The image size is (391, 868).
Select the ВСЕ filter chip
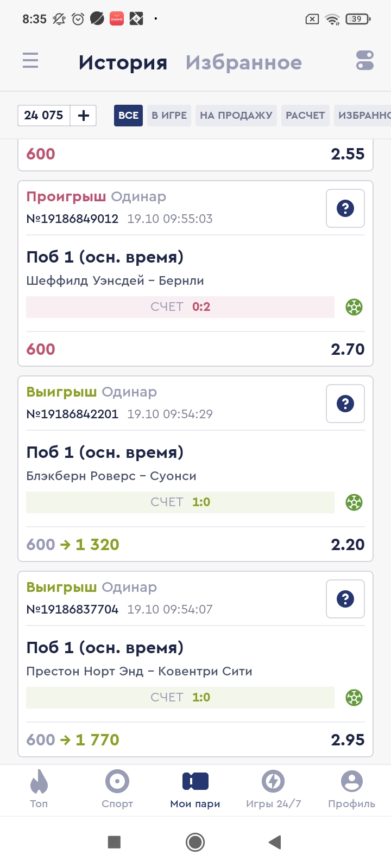(128, 116)
